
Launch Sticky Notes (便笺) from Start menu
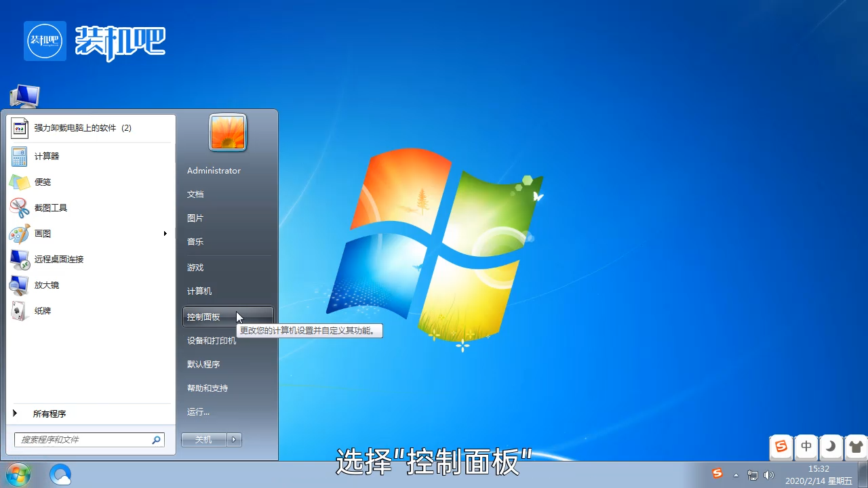[x=42, y=182]
